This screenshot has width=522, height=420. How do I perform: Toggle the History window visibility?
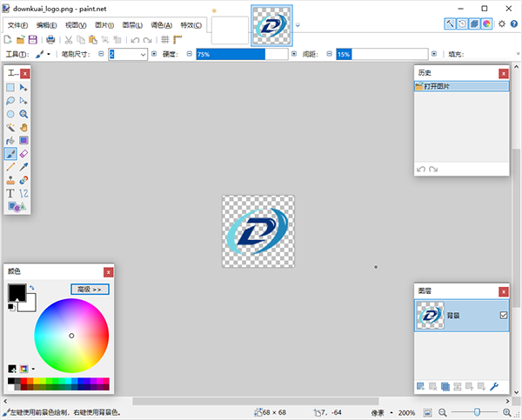(x=462, y=24)
